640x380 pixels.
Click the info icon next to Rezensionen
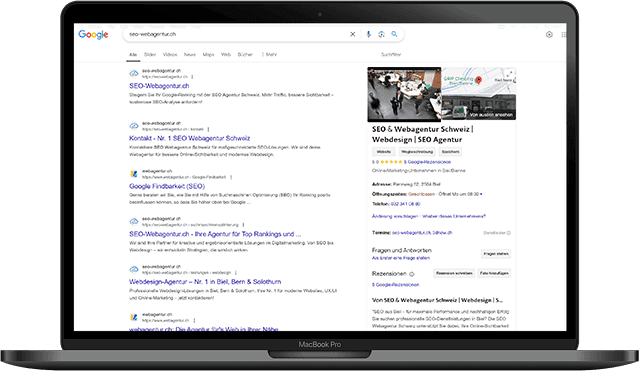(x=411, y=274)
